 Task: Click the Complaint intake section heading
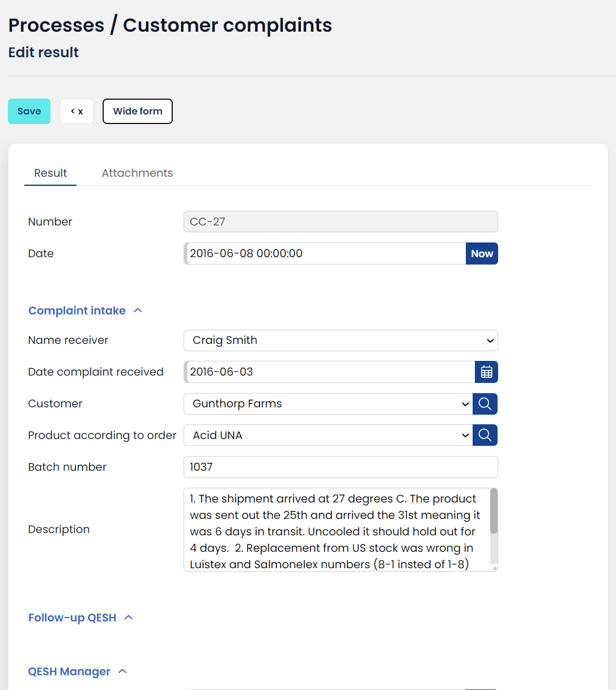pos(77,310)
